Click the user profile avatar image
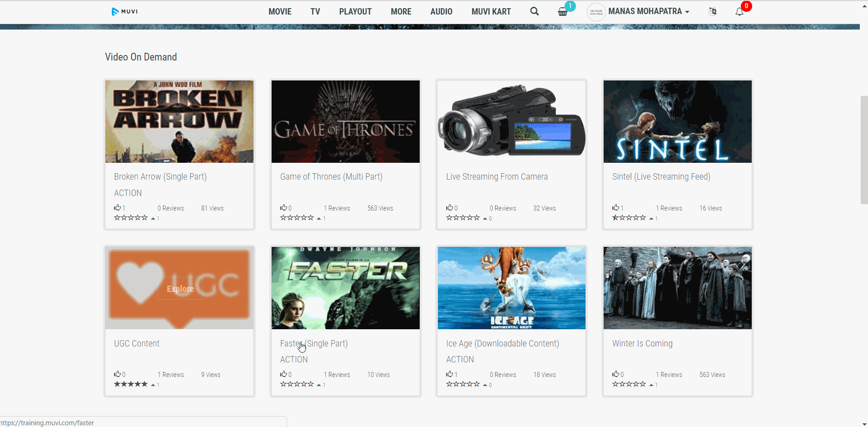This screenshot has height=427, width=868. (x=596, y=12)
